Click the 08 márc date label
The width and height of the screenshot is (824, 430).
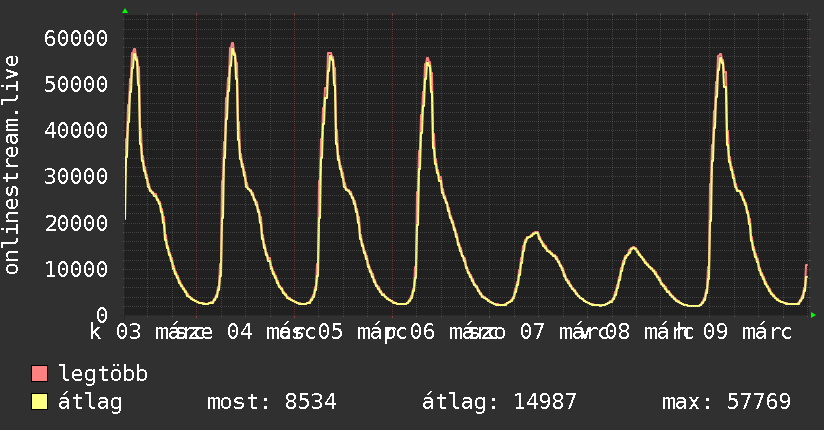tap(650, 332)
